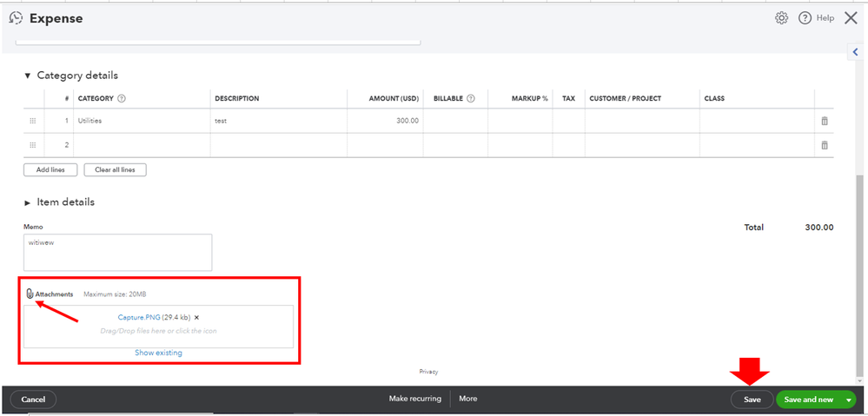Screen dimensions: 868x416
Task: Open the Privacy link
Action: 428,372
